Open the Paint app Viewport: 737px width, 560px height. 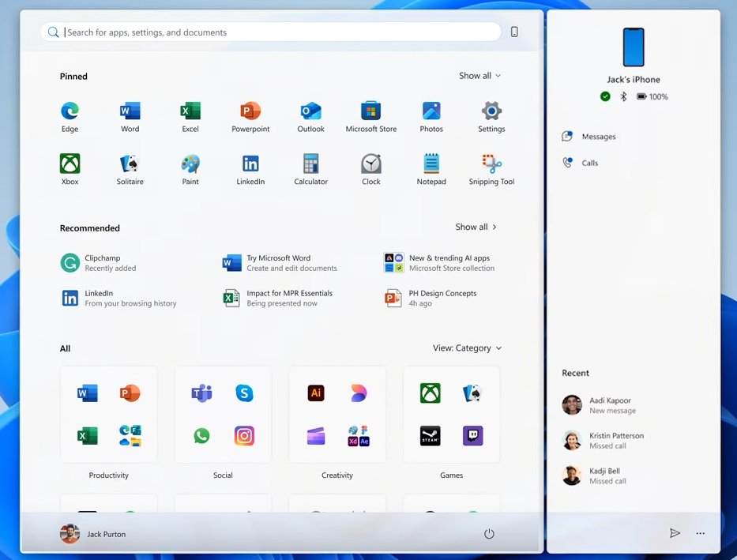(190, 169)
